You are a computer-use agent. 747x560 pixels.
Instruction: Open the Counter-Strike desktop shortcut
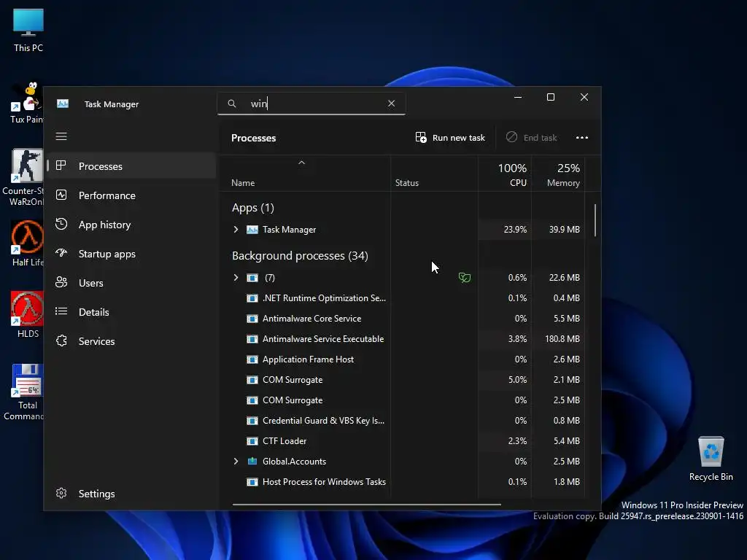25,177
